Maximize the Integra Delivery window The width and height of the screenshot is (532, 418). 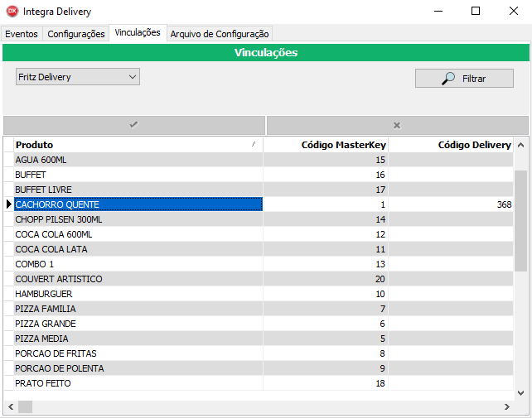pyautogui.click(x=476, y=12)
